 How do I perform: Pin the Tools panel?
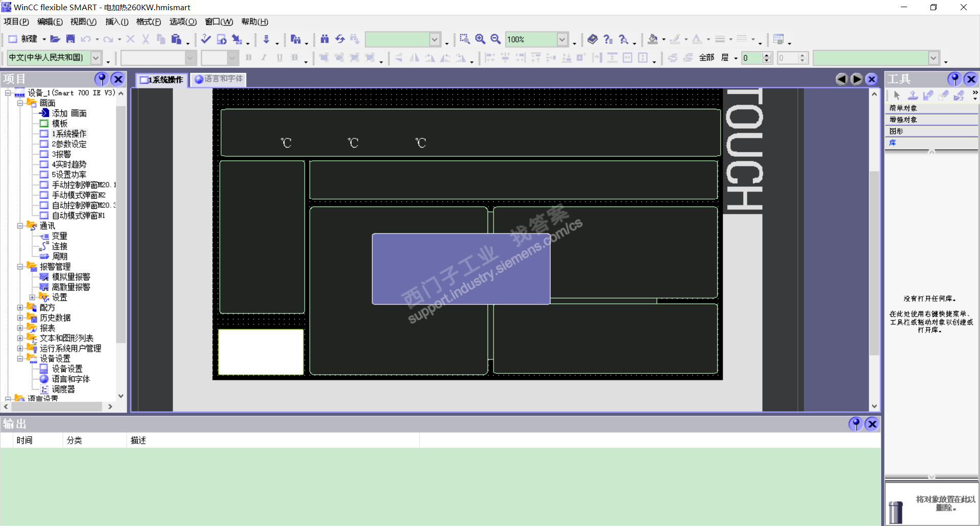pyautogui.click(x=954, y=79)
